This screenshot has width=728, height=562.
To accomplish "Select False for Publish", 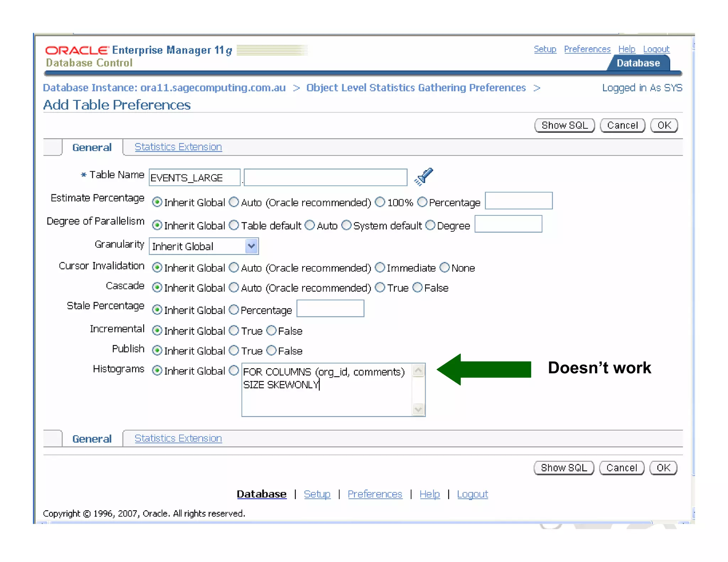I will pos(271,351).
